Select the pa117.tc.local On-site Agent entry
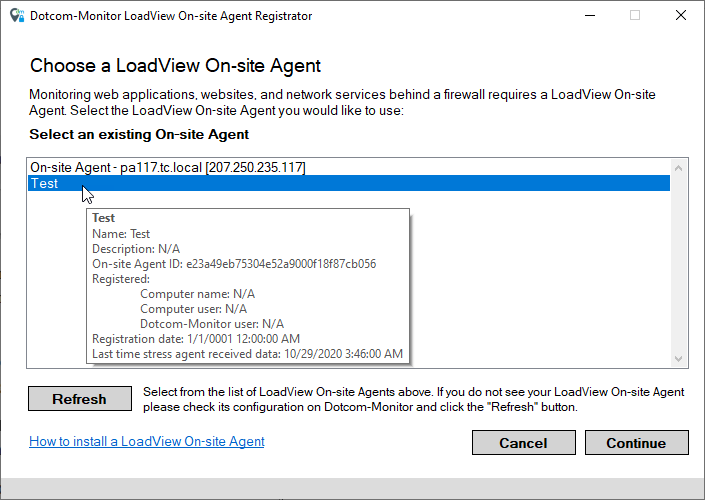Screen dimensions: 705x500 (167, 167)
